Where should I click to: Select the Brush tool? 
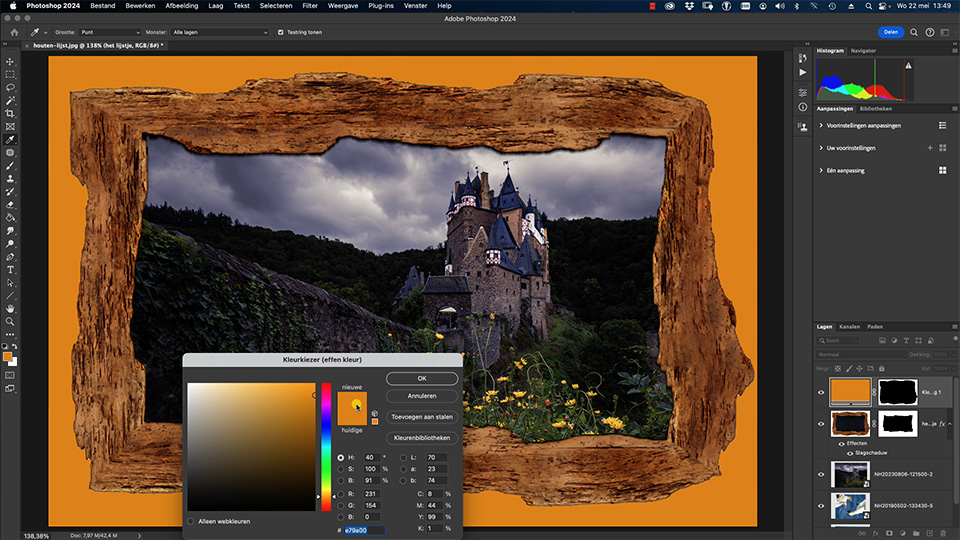(10, 166)
